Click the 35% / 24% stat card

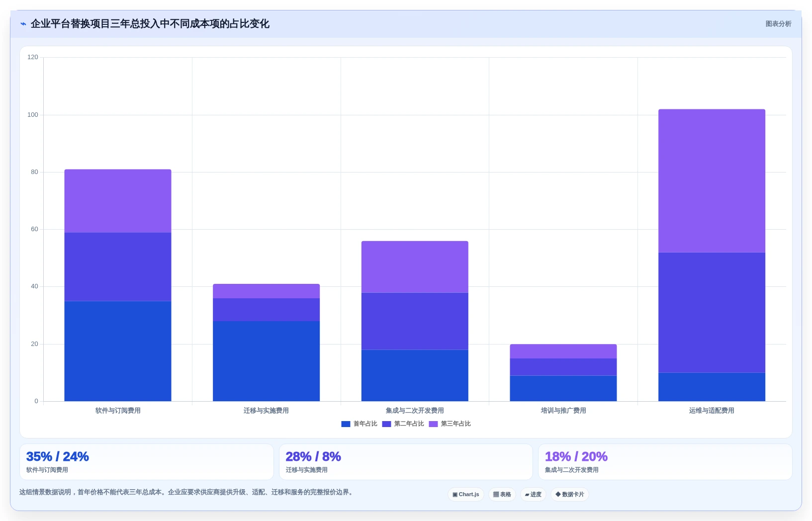coord(147,462)
